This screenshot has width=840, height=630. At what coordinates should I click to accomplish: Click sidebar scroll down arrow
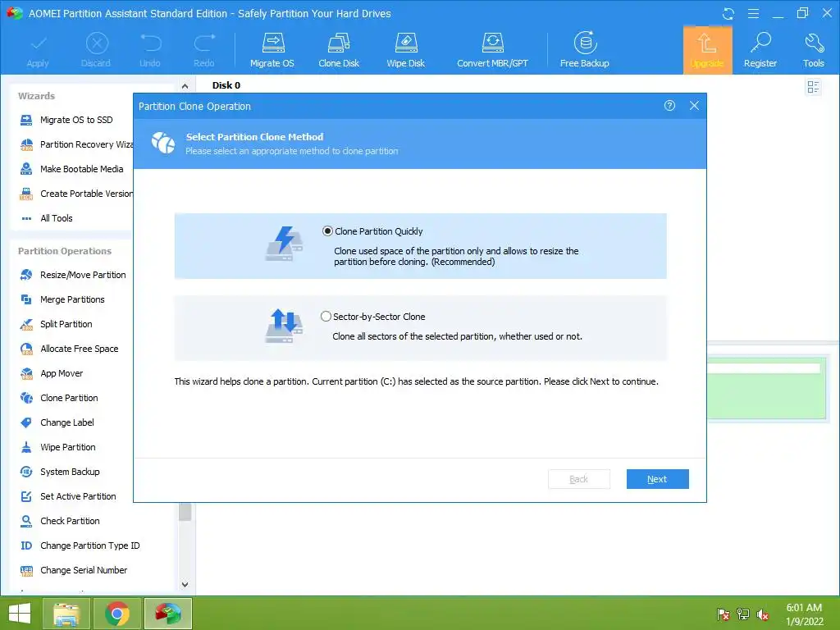(x=185, y=584)
